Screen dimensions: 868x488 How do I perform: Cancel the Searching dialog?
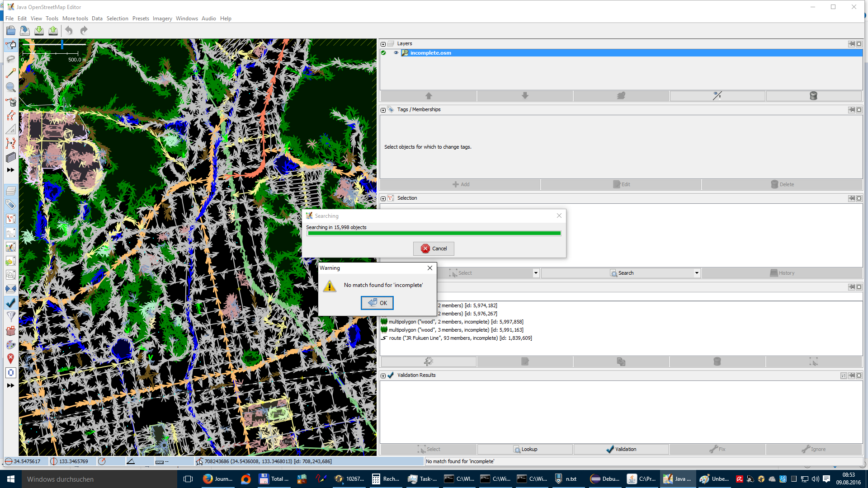coord(434,249)
